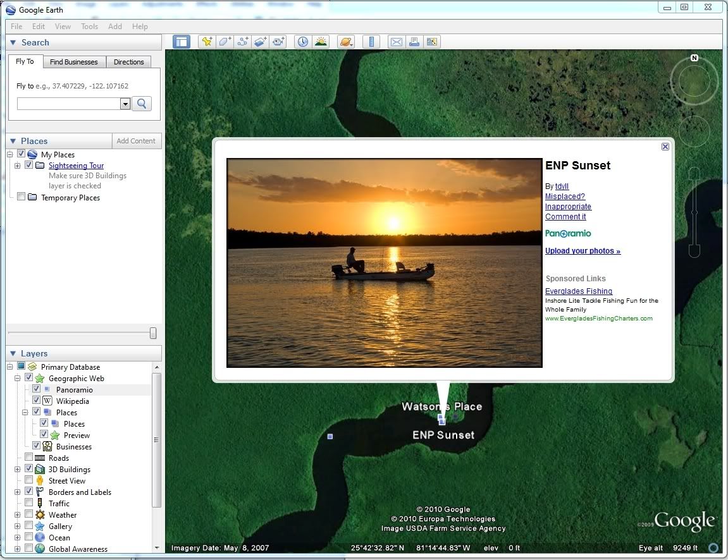Click the Fly To input field
This screenshot has width=728, height=560.
(x=69, y=104)
